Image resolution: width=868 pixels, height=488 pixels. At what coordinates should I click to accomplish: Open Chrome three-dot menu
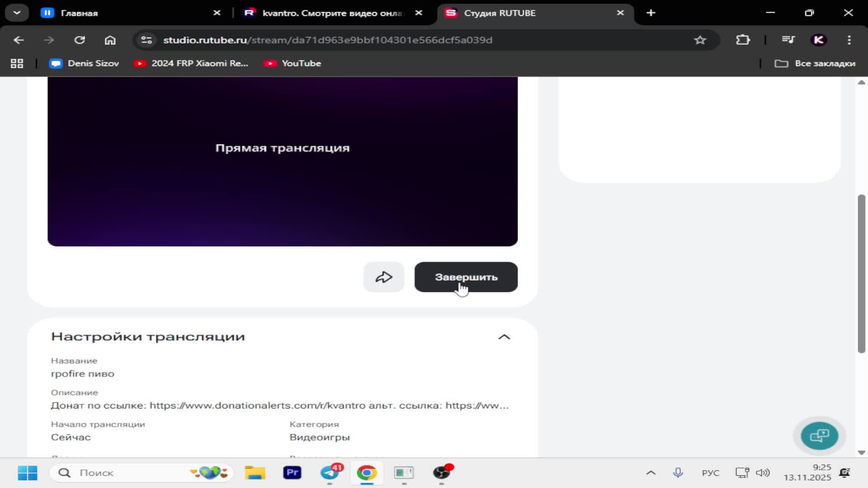[849, 40]
